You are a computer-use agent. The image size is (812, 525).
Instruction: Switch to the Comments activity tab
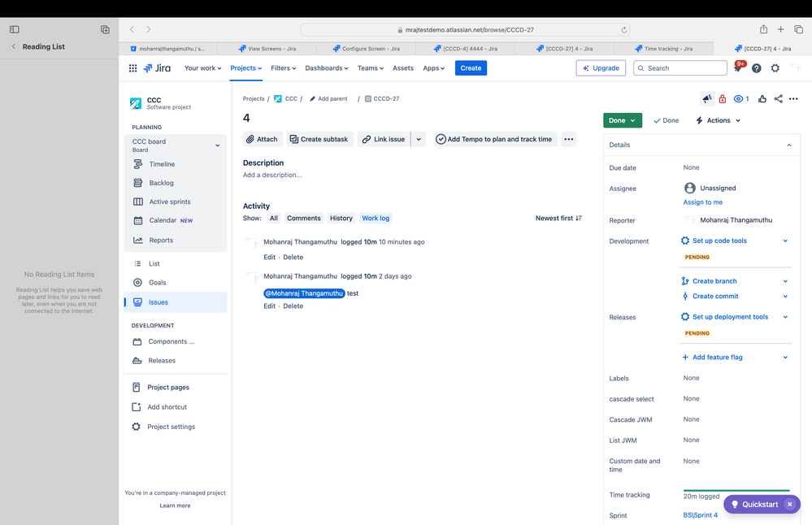303,218
